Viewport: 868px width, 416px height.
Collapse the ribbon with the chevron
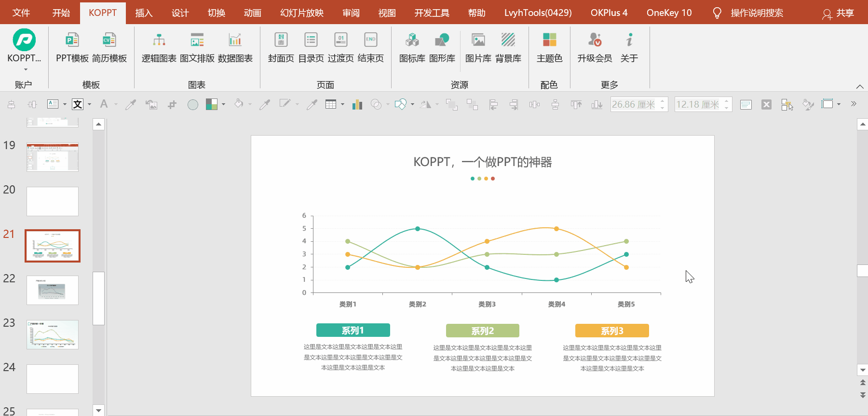860,86
